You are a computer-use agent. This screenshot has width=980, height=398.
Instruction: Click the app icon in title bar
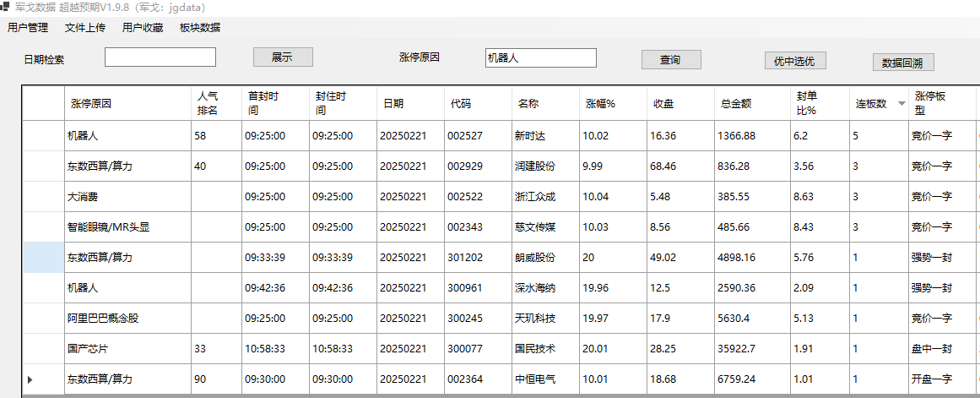[x=4, y=8]
